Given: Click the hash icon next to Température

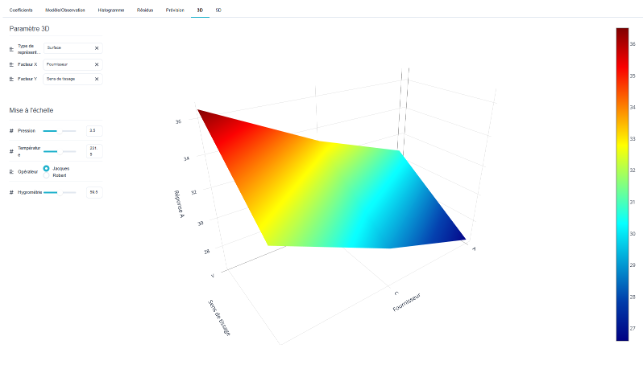Looking at the screenshot, I should coord(12,151).
